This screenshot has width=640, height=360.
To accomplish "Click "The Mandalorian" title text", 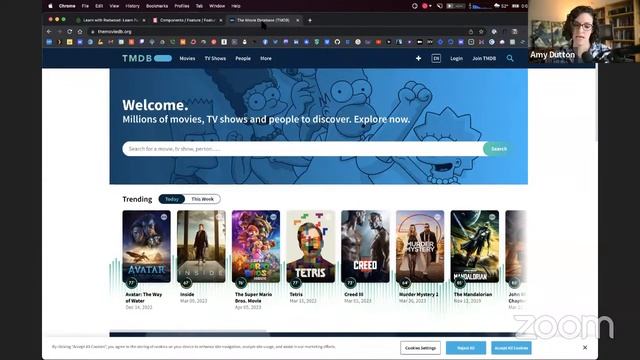I will tap(473, 294).
